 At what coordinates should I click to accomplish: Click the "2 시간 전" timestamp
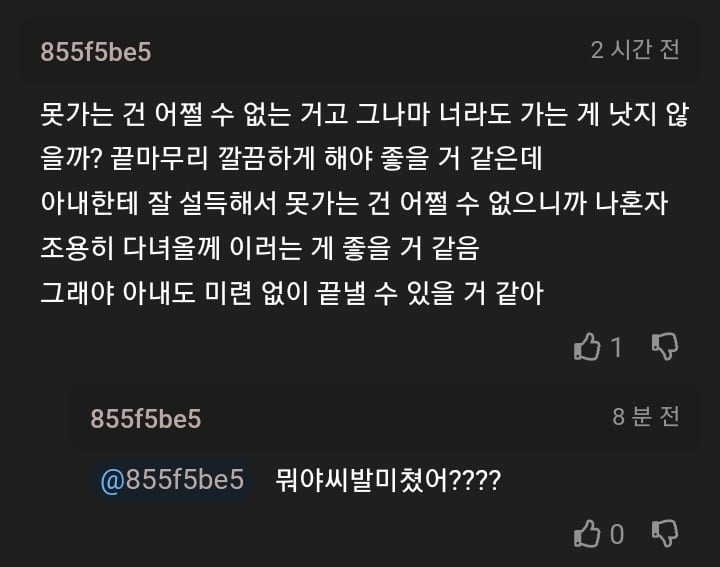tap(635, 50)
